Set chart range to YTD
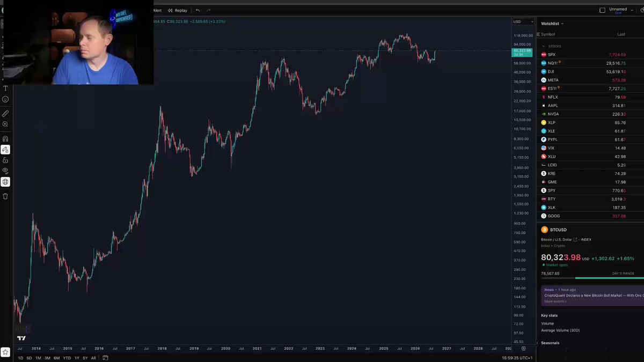644x362 pixels. (x=67, y=358)
